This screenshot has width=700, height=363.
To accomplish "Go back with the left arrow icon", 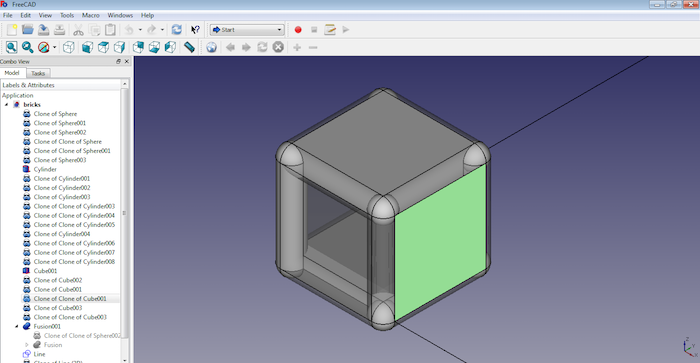I will [230, 47].
